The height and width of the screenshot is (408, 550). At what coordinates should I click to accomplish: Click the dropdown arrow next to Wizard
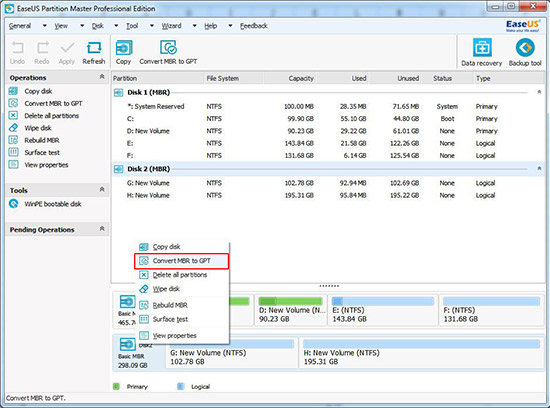[x=195, y=26]
